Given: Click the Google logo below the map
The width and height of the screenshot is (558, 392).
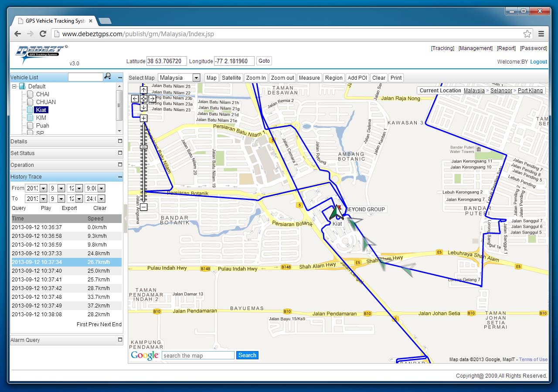Looking at the screenshot, I should tap(145, 355).
